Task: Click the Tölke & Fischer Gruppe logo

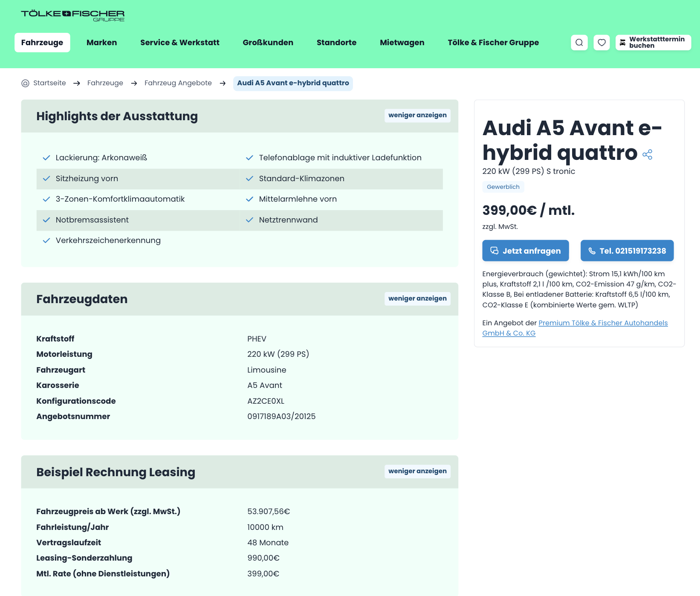Action: 73,16
